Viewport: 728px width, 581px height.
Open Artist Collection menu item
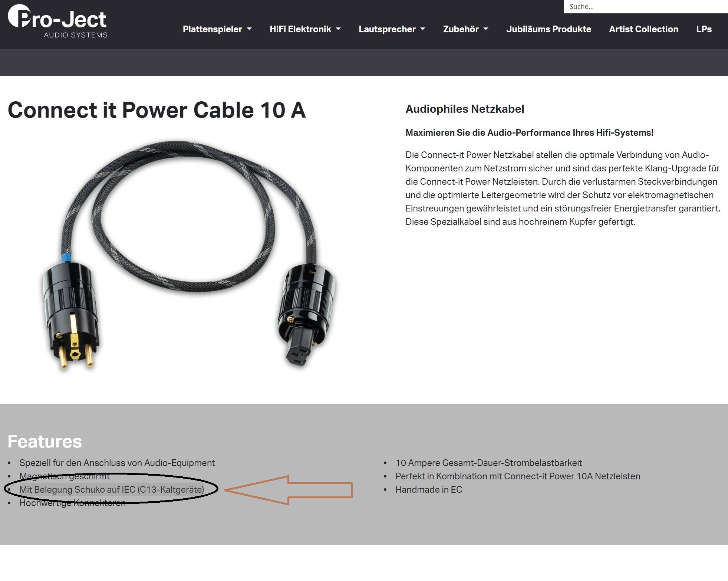[x=643, y=29]
